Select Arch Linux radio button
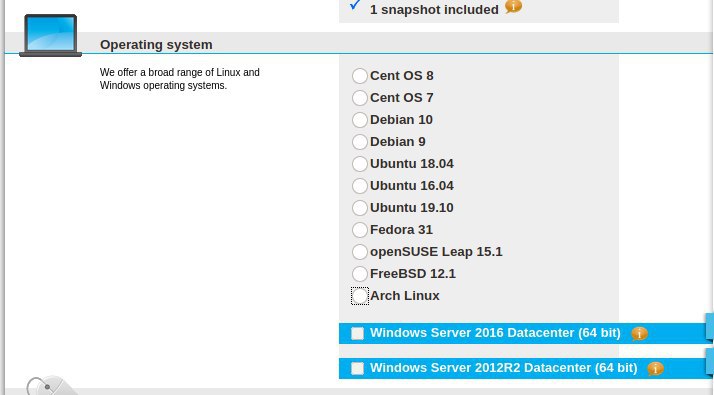Viewport: 714px width, 395px height. click(359, 296)
